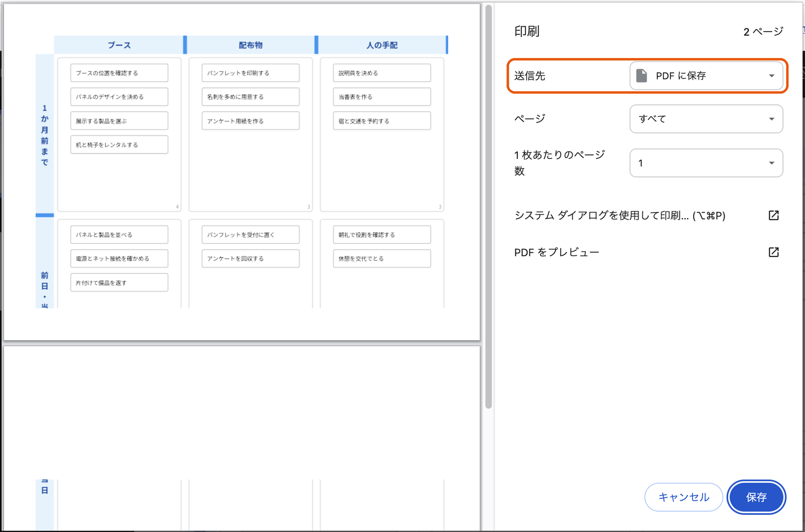Click card 休憩を交代でとる
This screenshot has height=532, width=805.
(382, 258)
